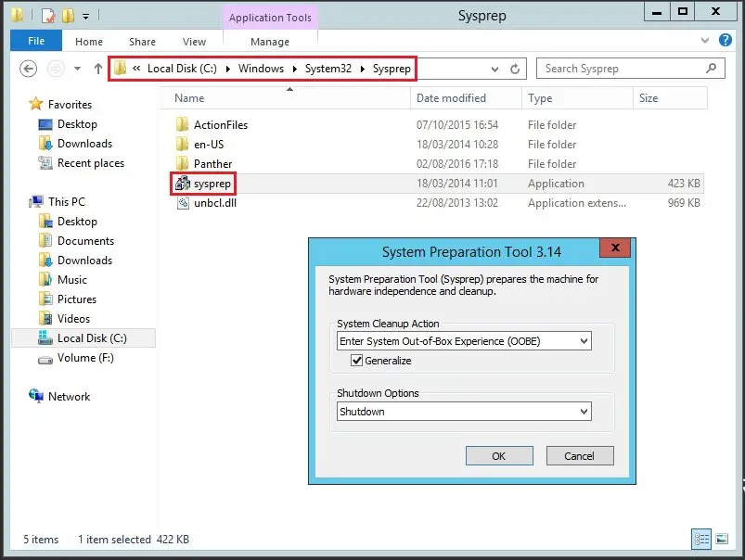Image resolution: width=745 pixels, height=560 pixels.
Task: Click chevron after Local Disk (C:) in address bar
Action: (x=228, y=69)
